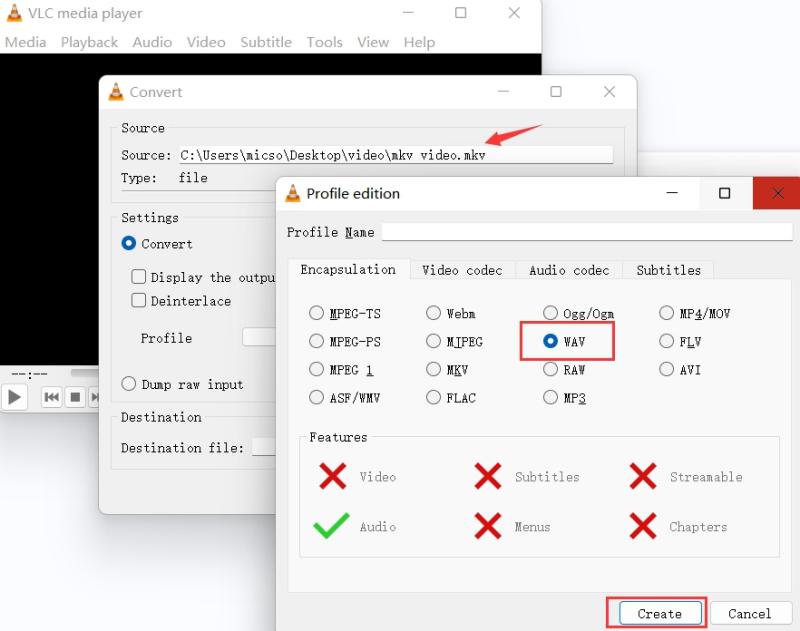
Task: Select the MP4/MOV encapsulation
Action: (666, 313)
